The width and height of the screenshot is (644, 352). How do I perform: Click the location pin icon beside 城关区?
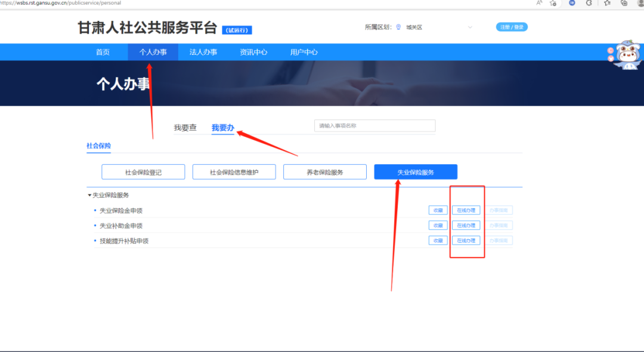[x=398, y=27]
